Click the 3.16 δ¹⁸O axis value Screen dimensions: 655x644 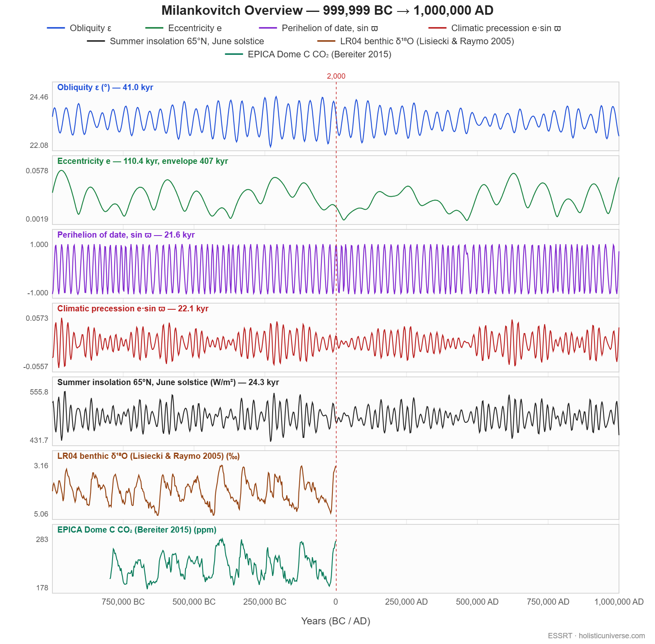[41, 466]
